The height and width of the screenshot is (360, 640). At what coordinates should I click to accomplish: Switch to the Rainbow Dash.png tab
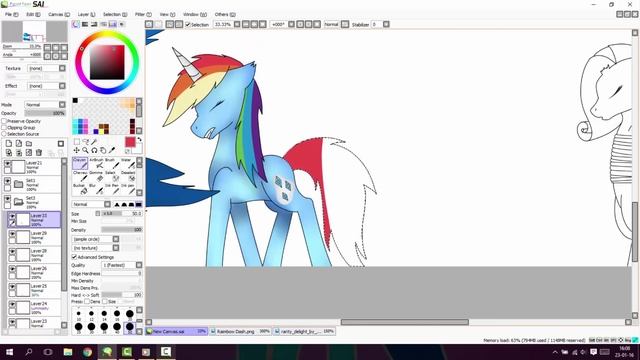tap(240, 331)
